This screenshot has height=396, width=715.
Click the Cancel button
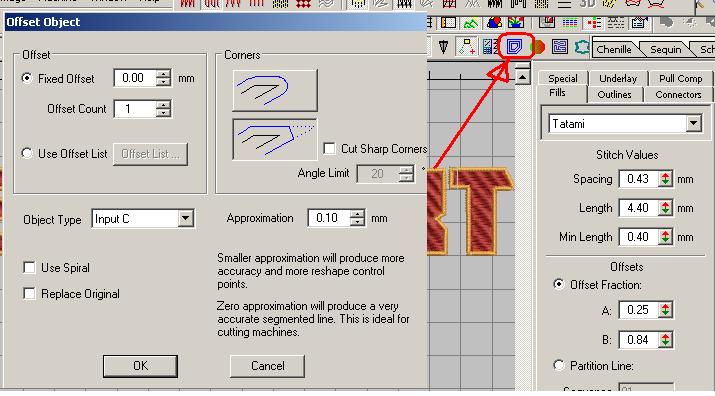(267, 366)
